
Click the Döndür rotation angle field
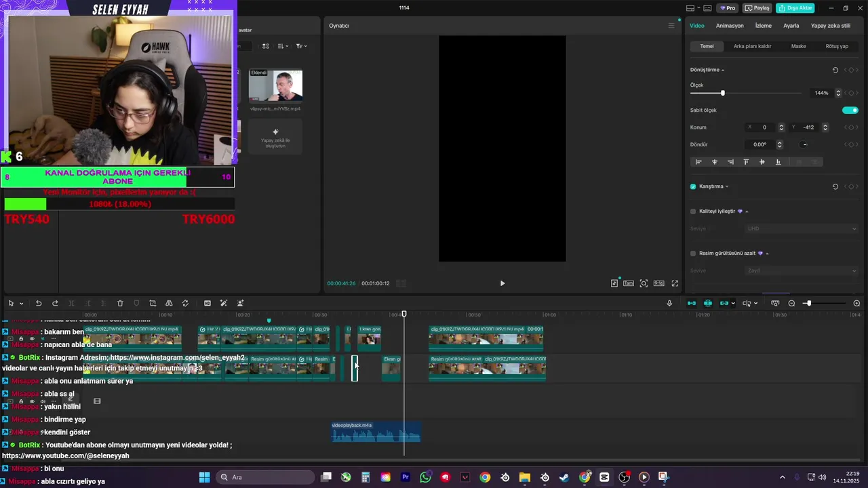click(759, 144)
